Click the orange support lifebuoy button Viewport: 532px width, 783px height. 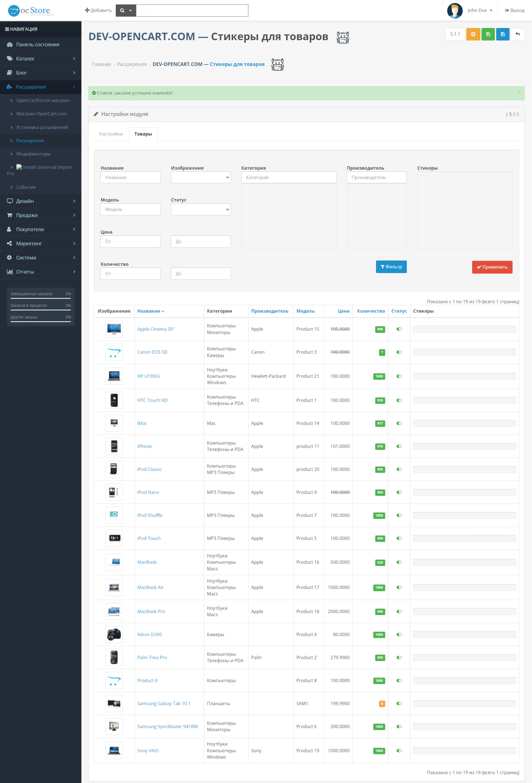coord(473,34)
